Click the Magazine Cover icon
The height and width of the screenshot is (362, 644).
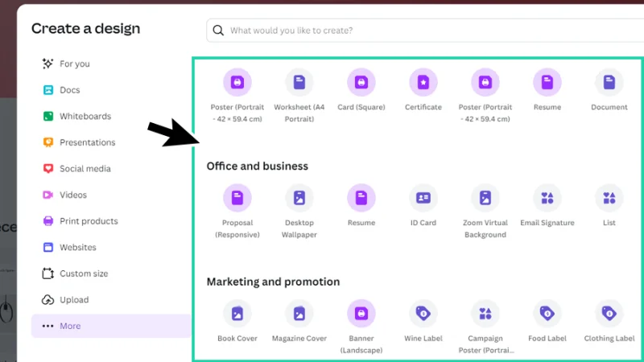click(299, 314)
